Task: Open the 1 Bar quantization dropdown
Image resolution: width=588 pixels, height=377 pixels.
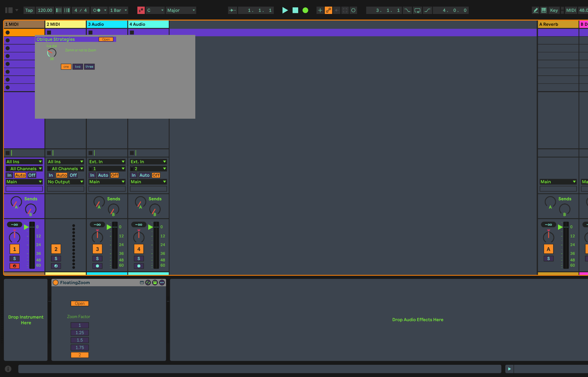Action: [119, 10]
